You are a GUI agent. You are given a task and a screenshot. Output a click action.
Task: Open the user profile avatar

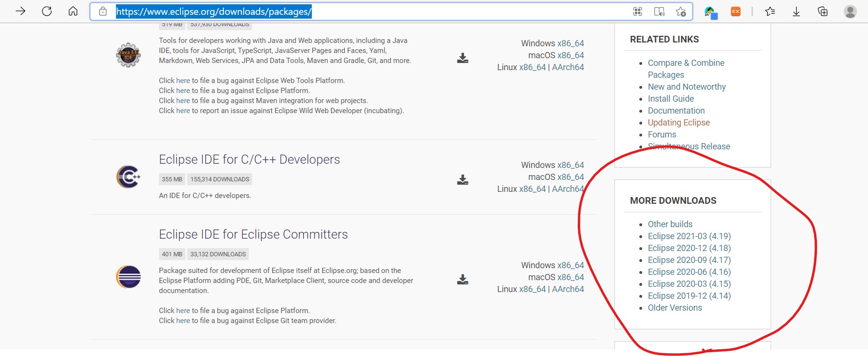point(850,11)
